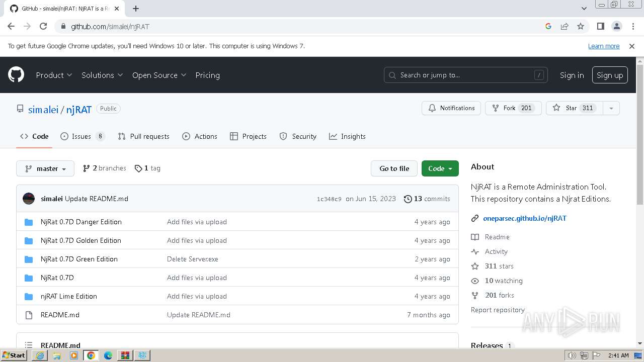Click Go to file button

tap(394, 168)
